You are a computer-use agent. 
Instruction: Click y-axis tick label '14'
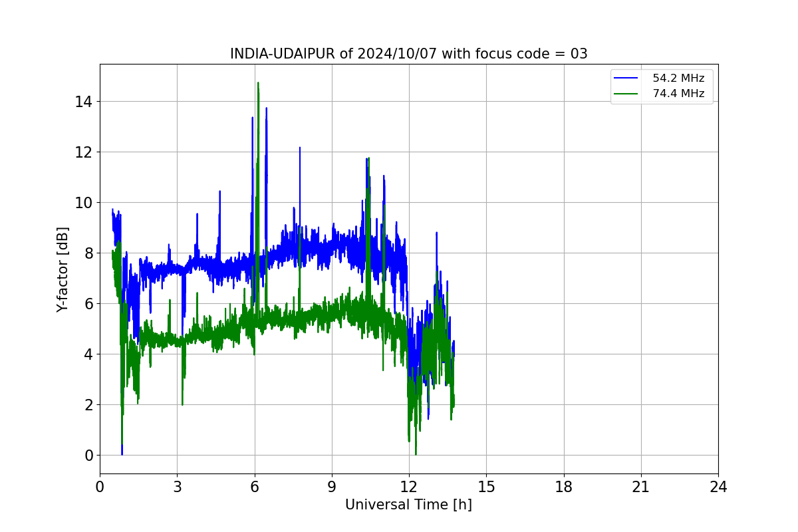[84, 102]
